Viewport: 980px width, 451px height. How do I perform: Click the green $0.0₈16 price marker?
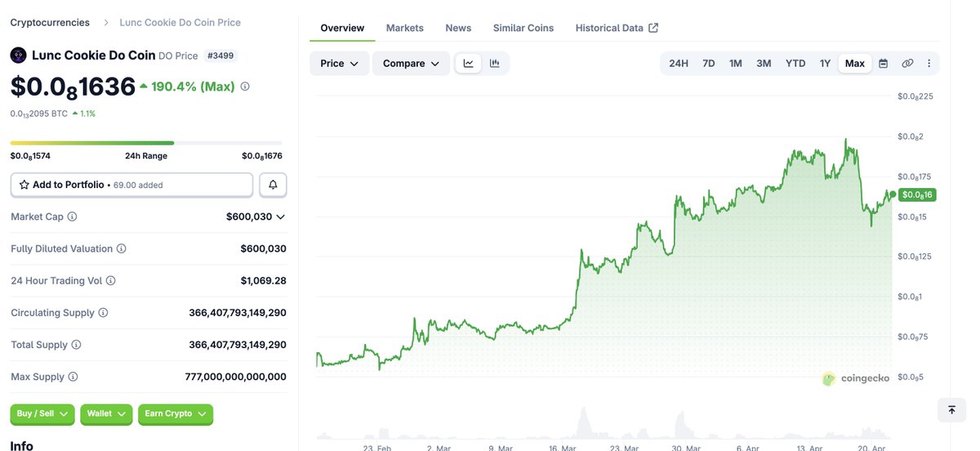916,194
